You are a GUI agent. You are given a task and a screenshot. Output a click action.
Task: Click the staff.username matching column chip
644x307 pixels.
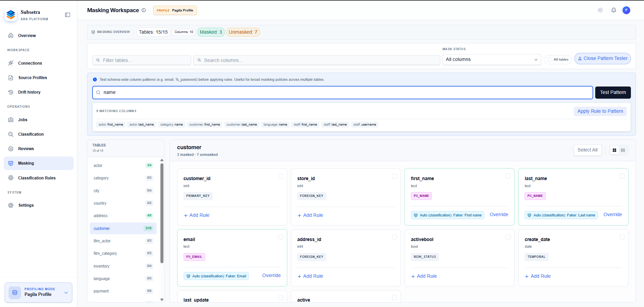365,125
